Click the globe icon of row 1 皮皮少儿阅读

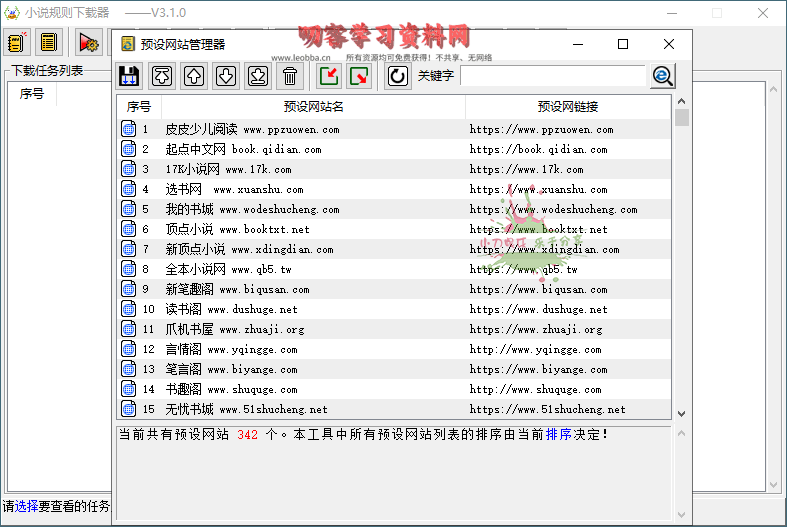(128, 129)
